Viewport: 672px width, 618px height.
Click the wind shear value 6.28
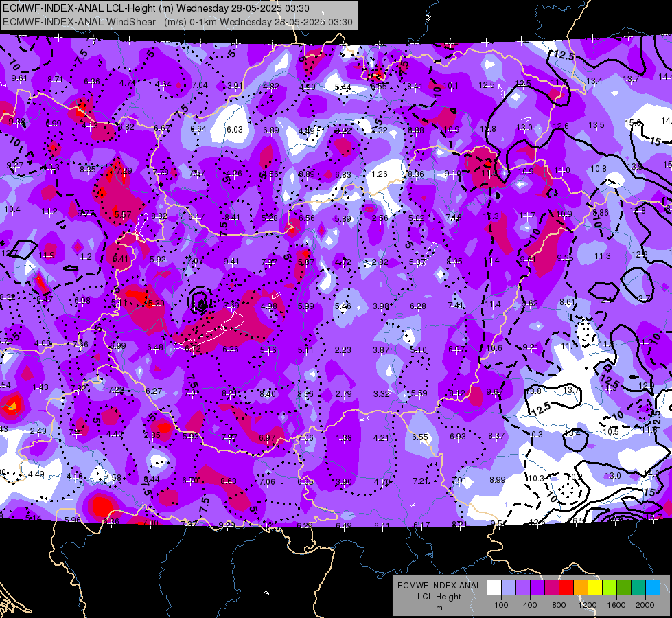click(x=418, y=306)
